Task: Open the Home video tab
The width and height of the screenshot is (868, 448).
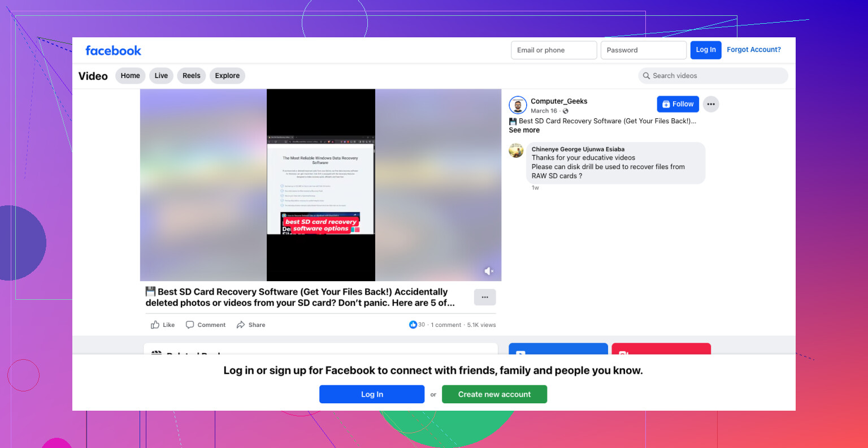Action: tap(130, 76)
